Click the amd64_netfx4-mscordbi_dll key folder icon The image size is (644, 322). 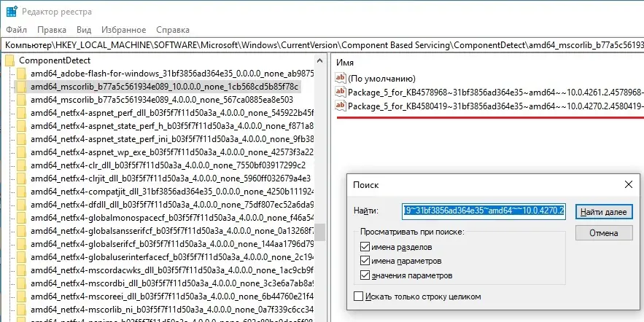(x=21, y=283)
